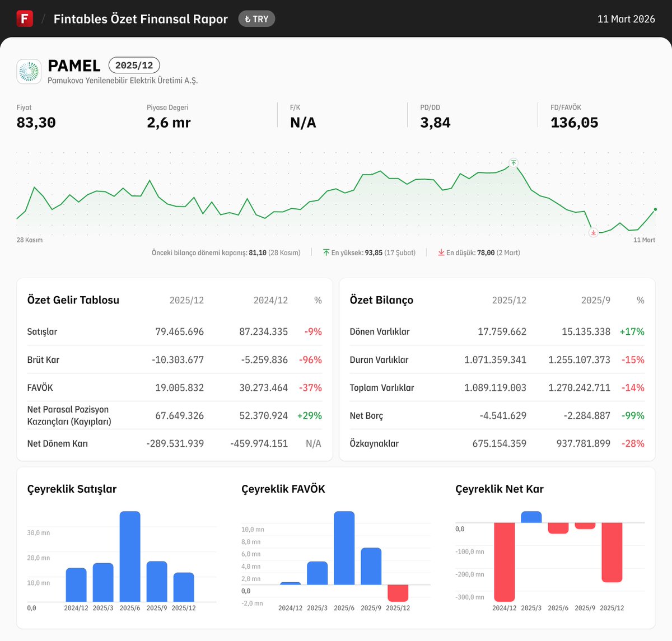Click the ₺ currency symbol in the TRY badge

[247, 18]
